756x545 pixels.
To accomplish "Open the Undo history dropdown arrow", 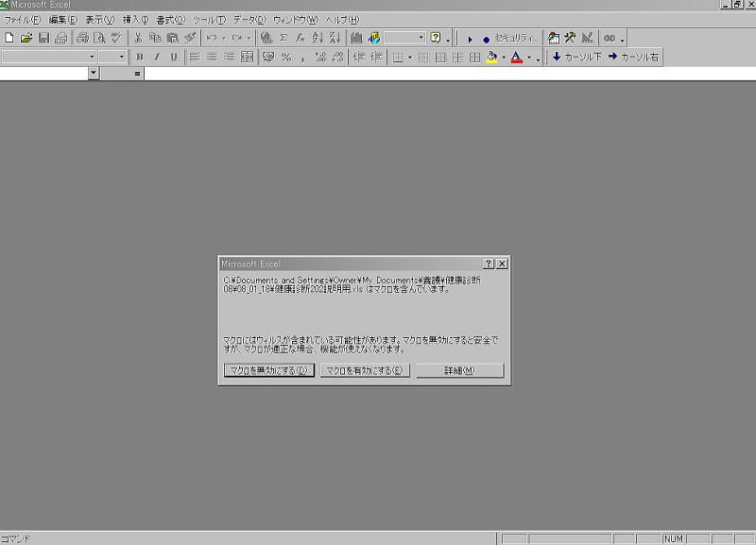I will tap(224, 38).
